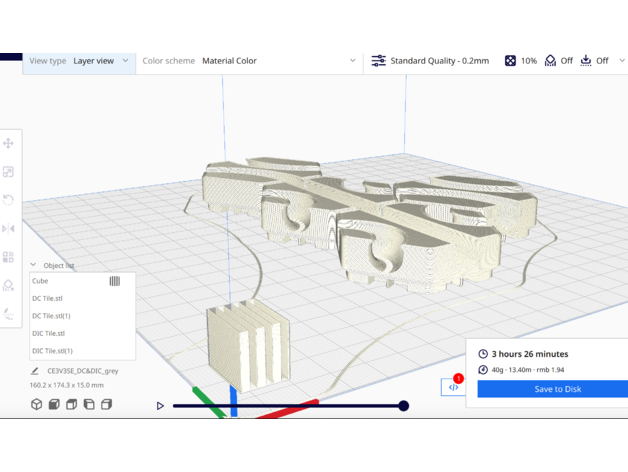The height and width of the screenshot is (472, 628).
Task: Edit the job name with pencil icon
Action: coord(35,371)
